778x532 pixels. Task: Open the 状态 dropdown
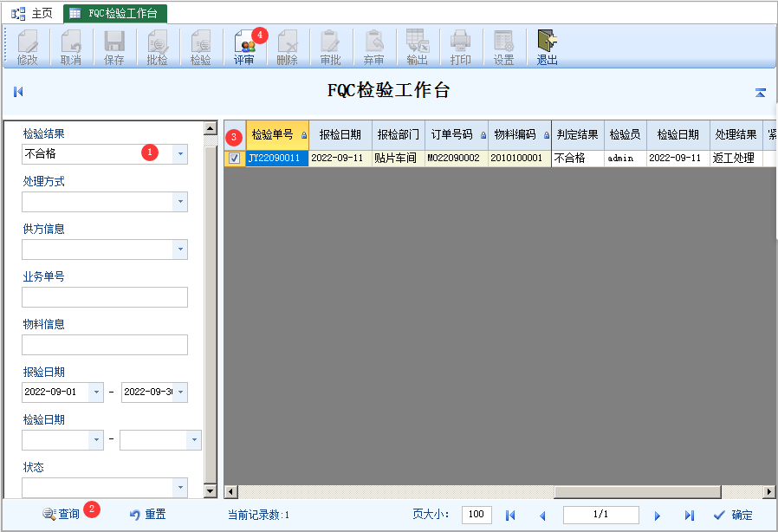(x=180, y=487)
